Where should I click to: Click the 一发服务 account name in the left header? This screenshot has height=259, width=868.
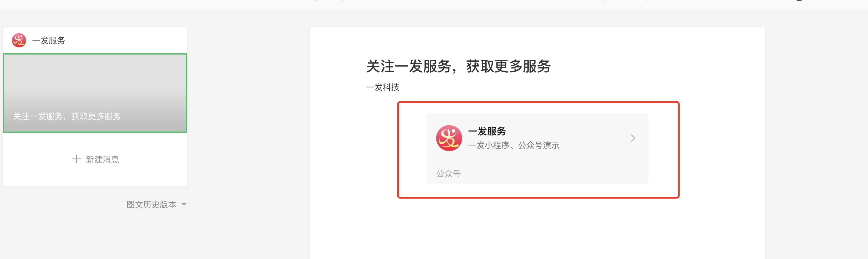tap(49, 40)
